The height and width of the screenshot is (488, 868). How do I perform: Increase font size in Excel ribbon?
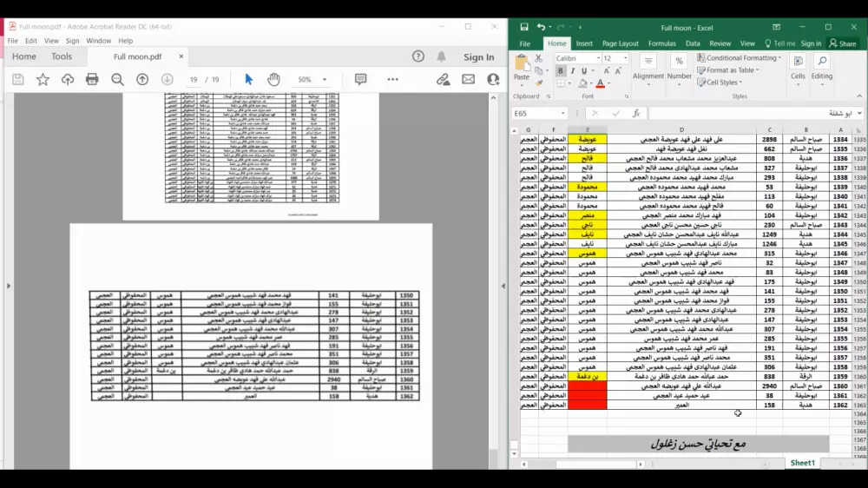[x=607, y=71]
